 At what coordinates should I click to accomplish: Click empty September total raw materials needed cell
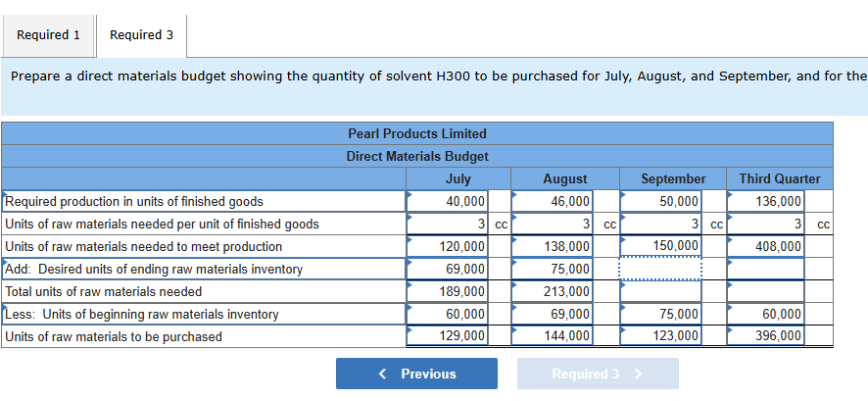659,291
